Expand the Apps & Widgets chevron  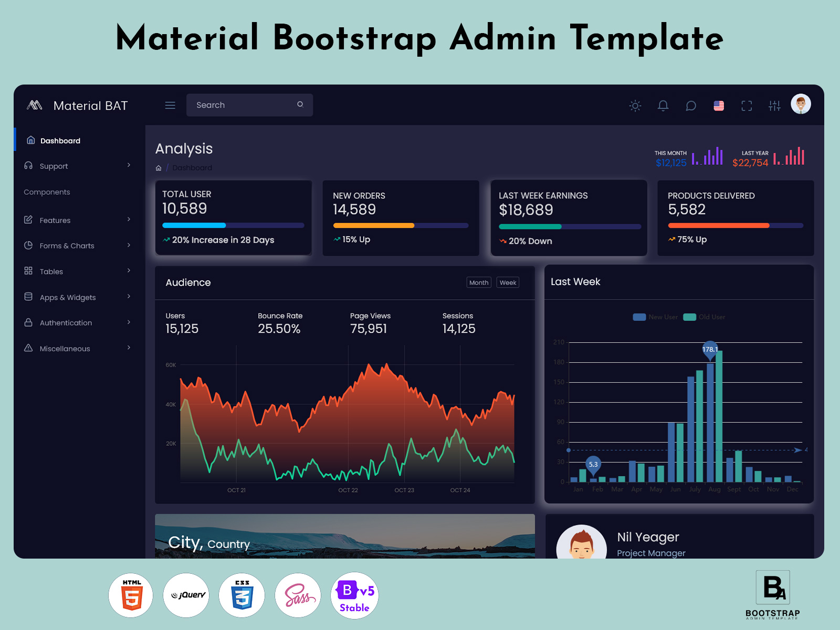tap(129, 297)
